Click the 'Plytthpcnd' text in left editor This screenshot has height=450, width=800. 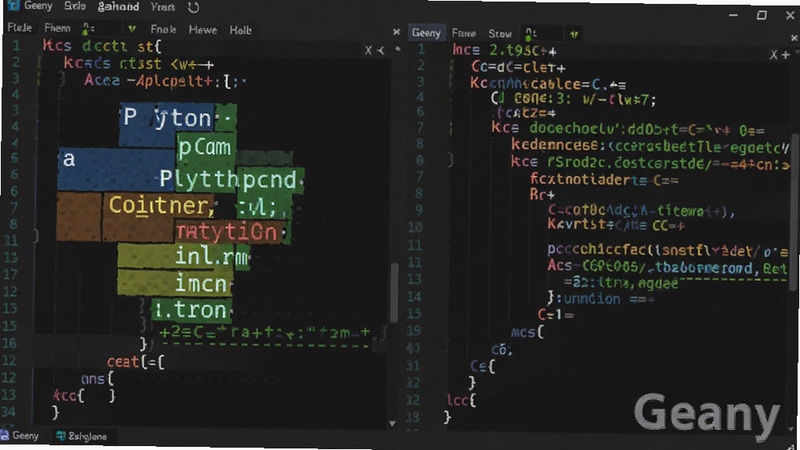click(x=228, y=180)
